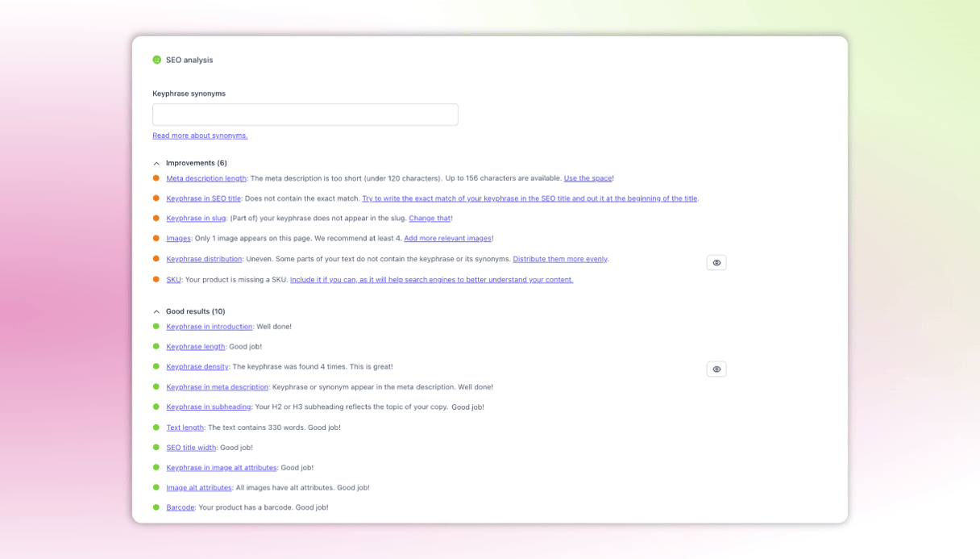Click the Keyphrase in meta description link
Viewport: 980px width, 559px height.
click(217, 387)
